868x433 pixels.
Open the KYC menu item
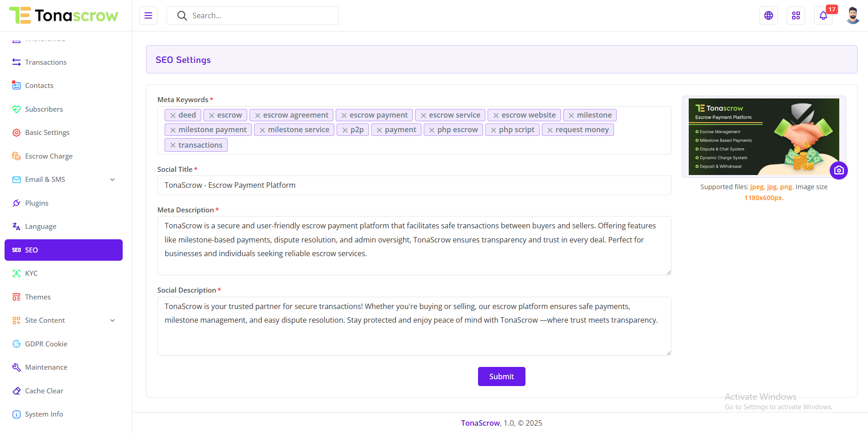(x=31, y=273)
